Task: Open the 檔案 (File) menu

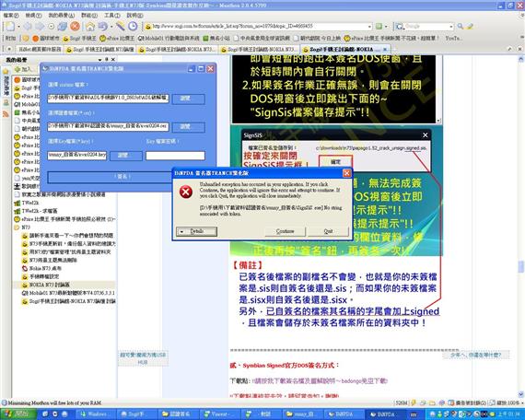Action: [x=11, y=16]
